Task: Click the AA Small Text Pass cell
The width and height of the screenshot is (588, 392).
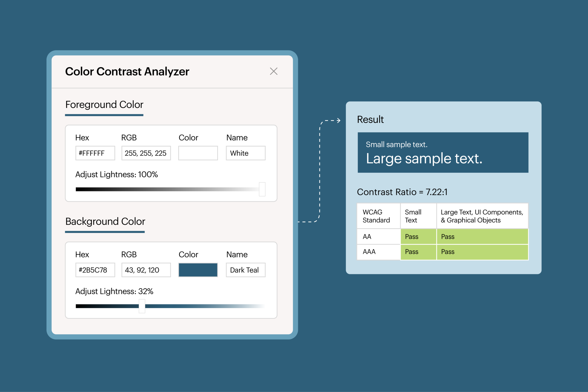Action: (418, 237)
